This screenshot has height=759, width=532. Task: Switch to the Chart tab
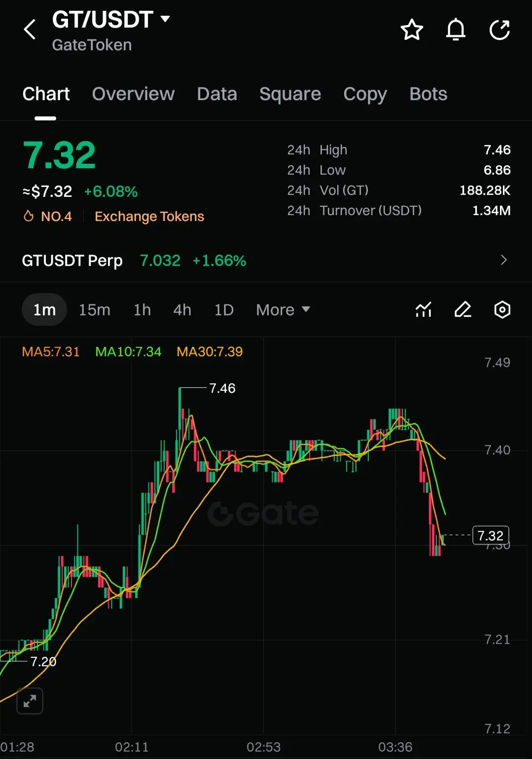coord(46,94)
